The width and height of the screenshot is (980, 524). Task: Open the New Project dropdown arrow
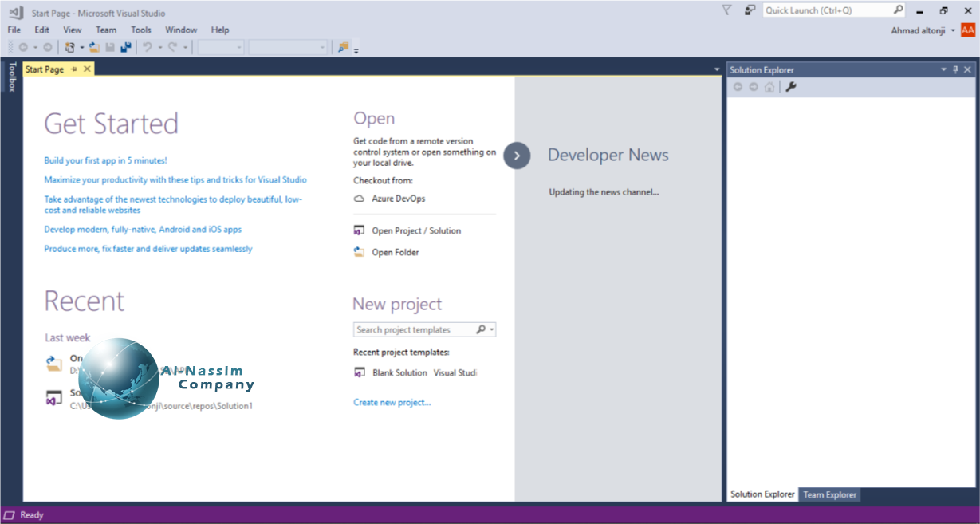(81, 48)
